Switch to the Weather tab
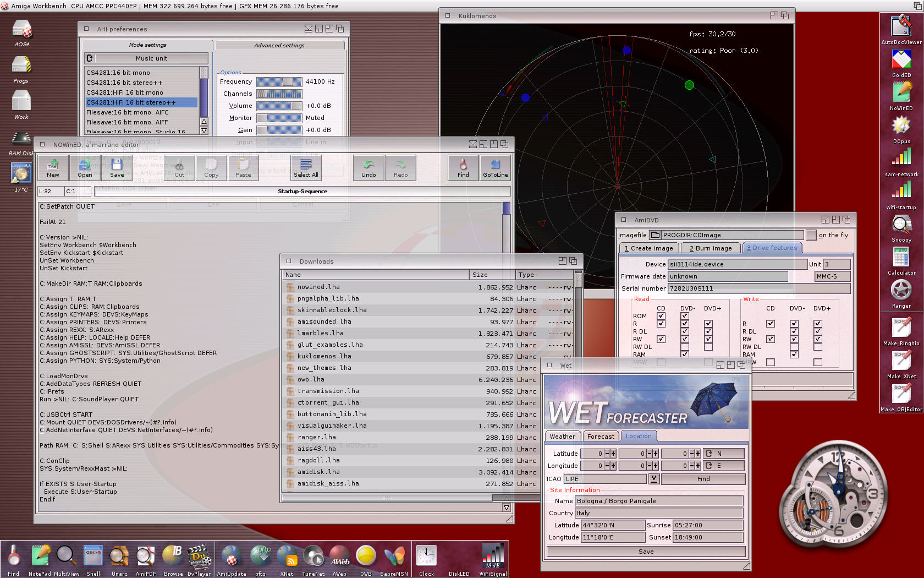Viewport: 924px width, 578px height. coord(562,437)
